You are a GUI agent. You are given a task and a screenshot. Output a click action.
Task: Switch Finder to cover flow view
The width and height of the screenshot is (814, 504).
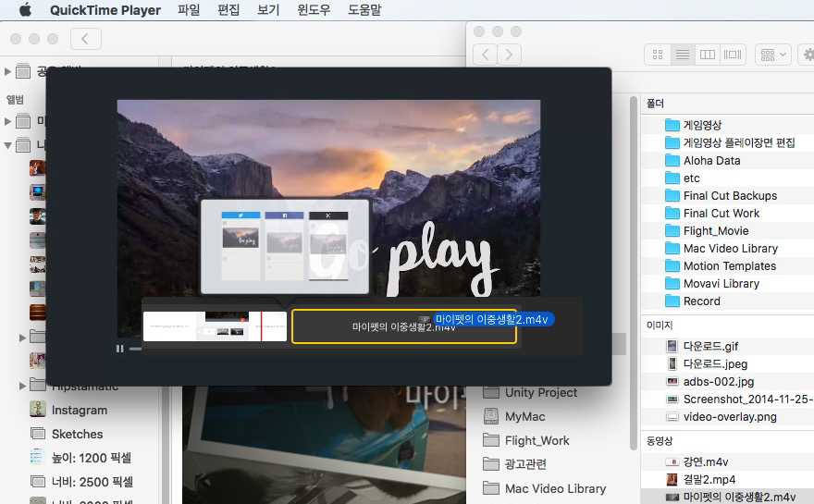point(733,55)
